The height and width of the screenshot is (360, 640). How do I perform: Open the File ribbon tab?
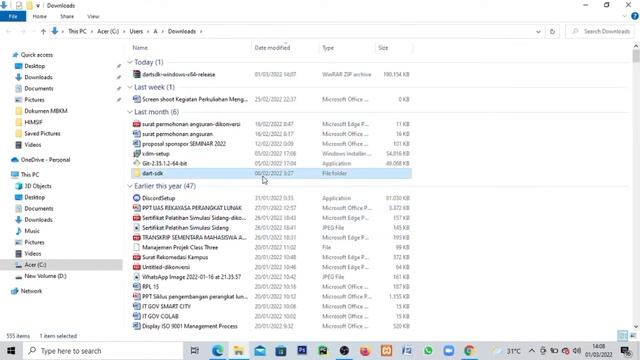pos(13,16)
